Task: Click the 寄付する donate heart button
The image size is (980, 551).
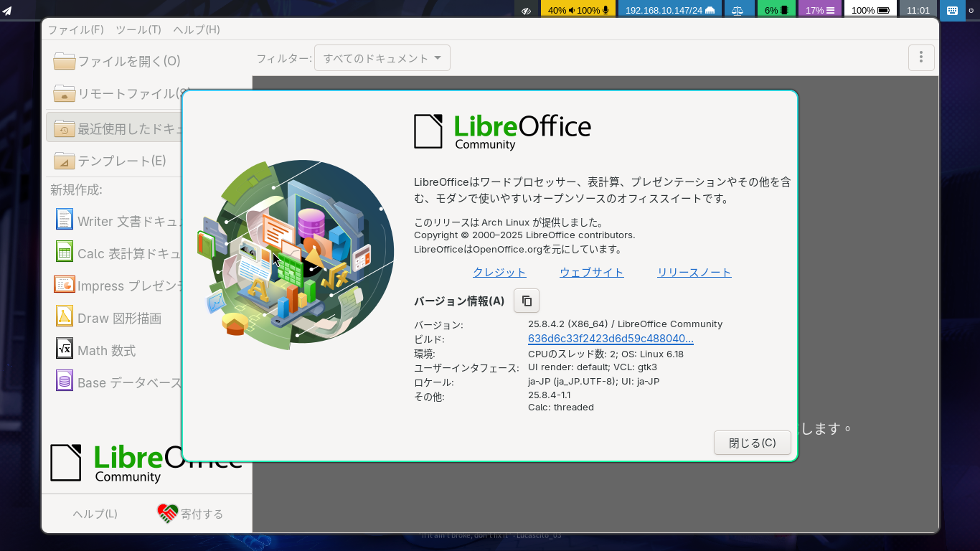Action: (190, 514)
